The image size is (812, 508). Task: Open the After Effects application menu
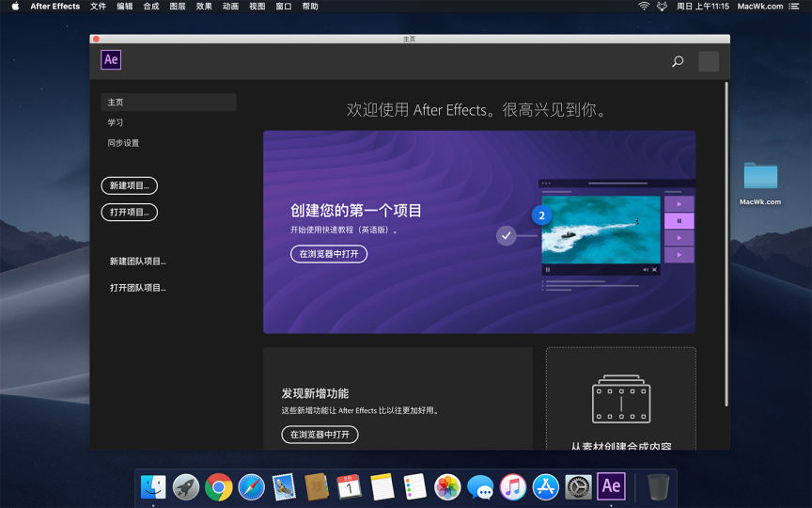[55, 7]
